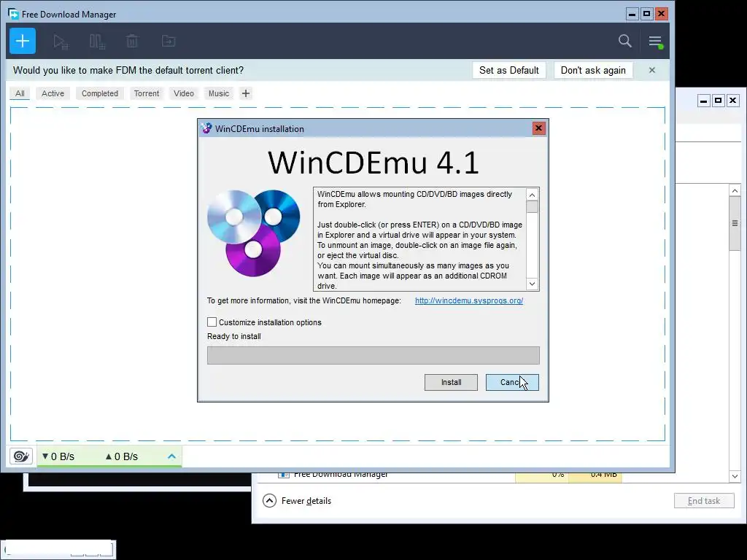Click the pause all downloads icon
This screenshot has height=560, width=747.
(x=97, y=42)
